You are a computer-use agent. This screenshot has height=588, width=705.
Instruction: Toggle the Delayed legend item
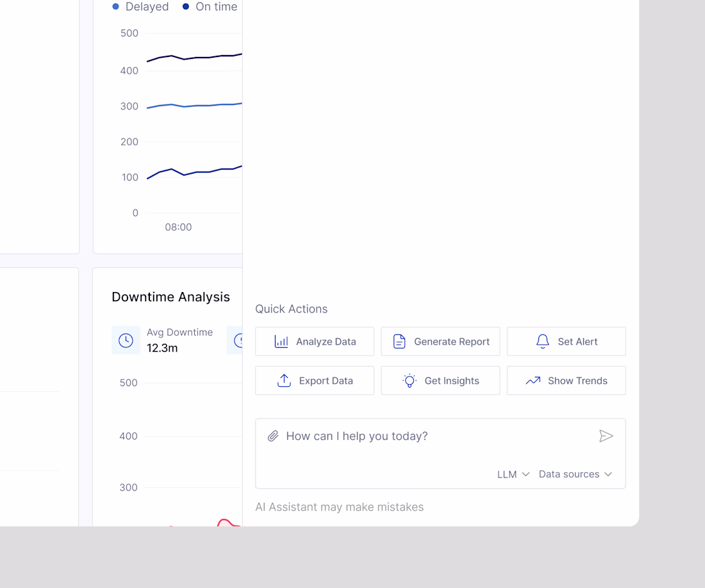(x=141, y=7)
